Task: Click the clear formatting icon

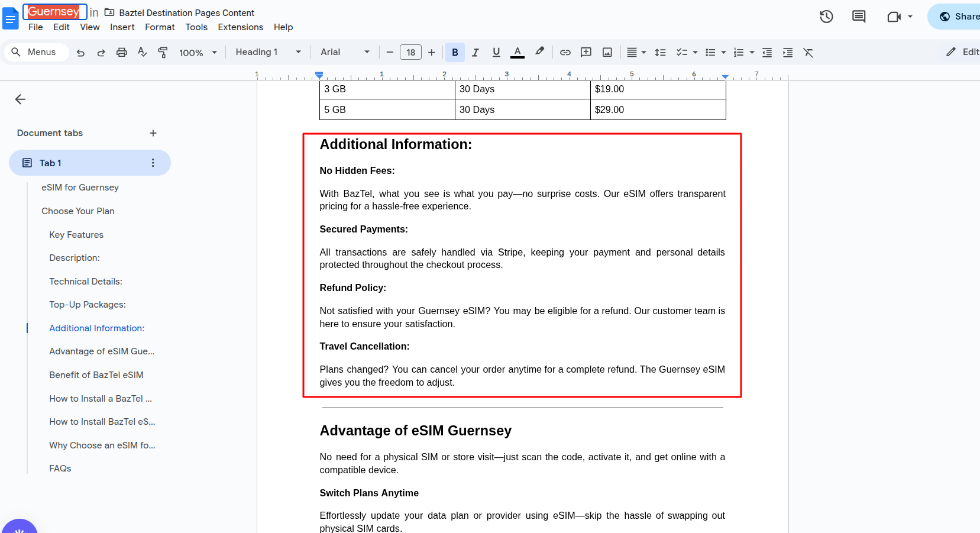Action: click(x=808, y=53)
